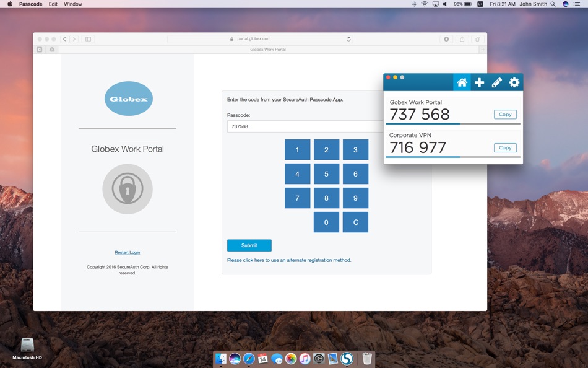Open the Window menu
588x368 pixels.
coord(72,4)
